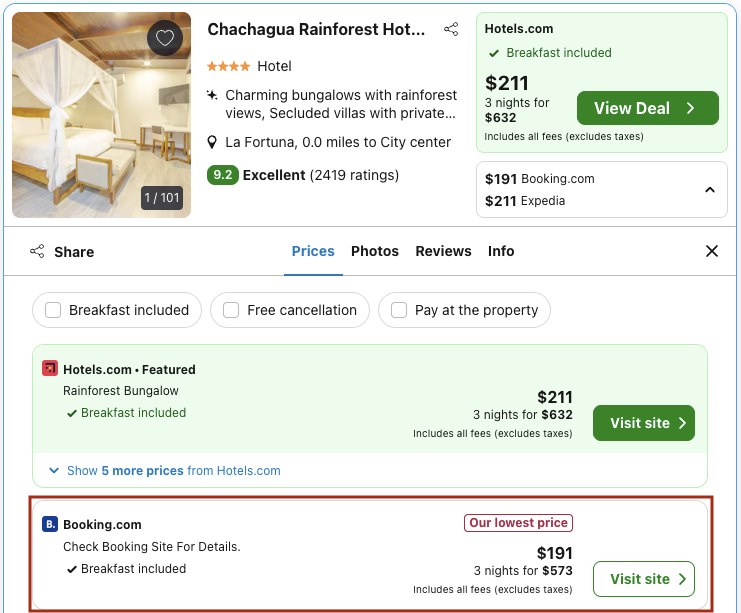Tick the Pay at the property checkbox

400,310
